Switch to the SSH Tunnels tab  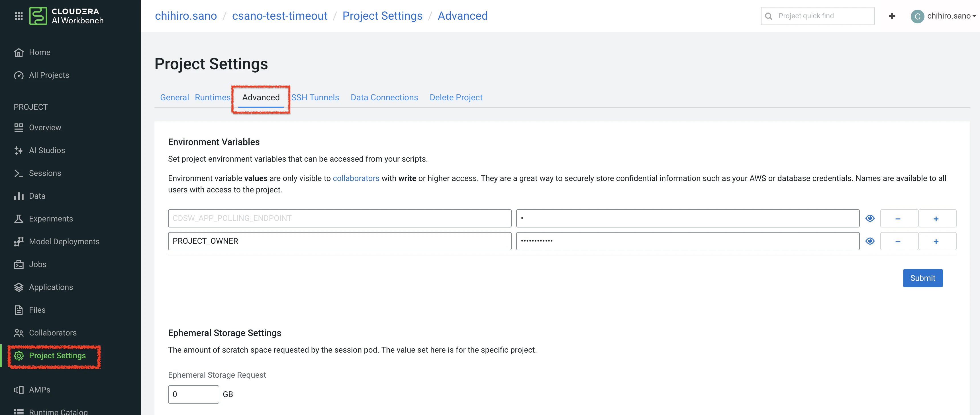(x=315, y=97)
